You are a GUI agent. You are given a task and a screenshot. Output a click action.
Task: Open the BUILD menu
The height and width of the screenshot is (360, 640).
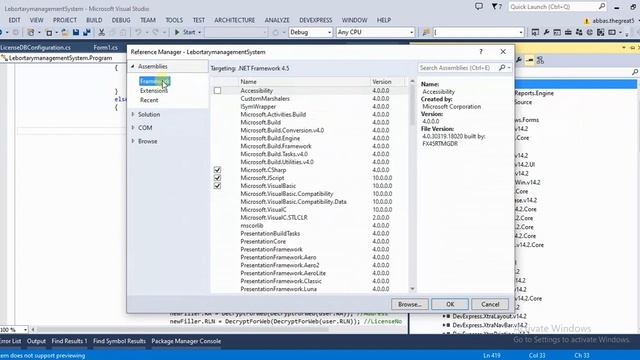coord(94,20)
